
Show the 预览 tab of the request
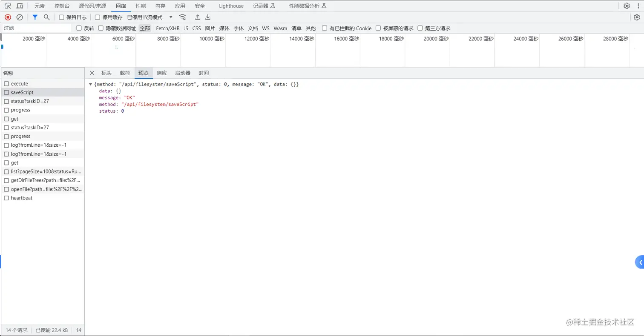coord(144,73)
